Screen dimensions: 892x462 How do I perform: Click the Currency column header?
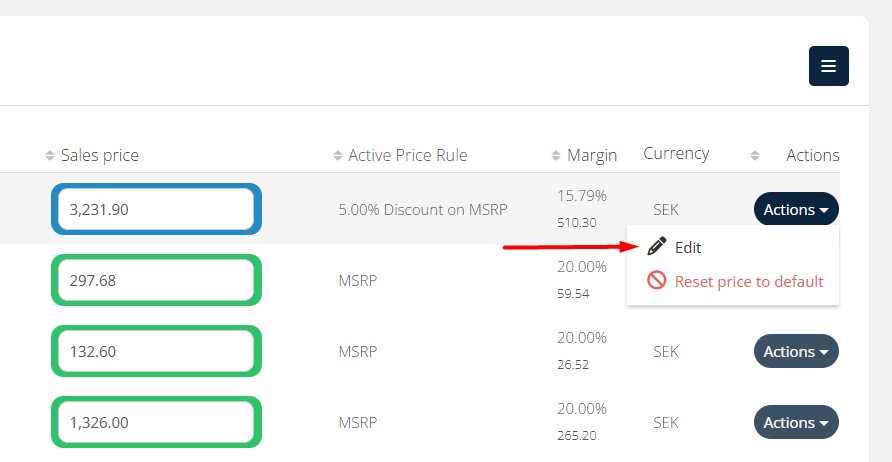click(676, 154)
